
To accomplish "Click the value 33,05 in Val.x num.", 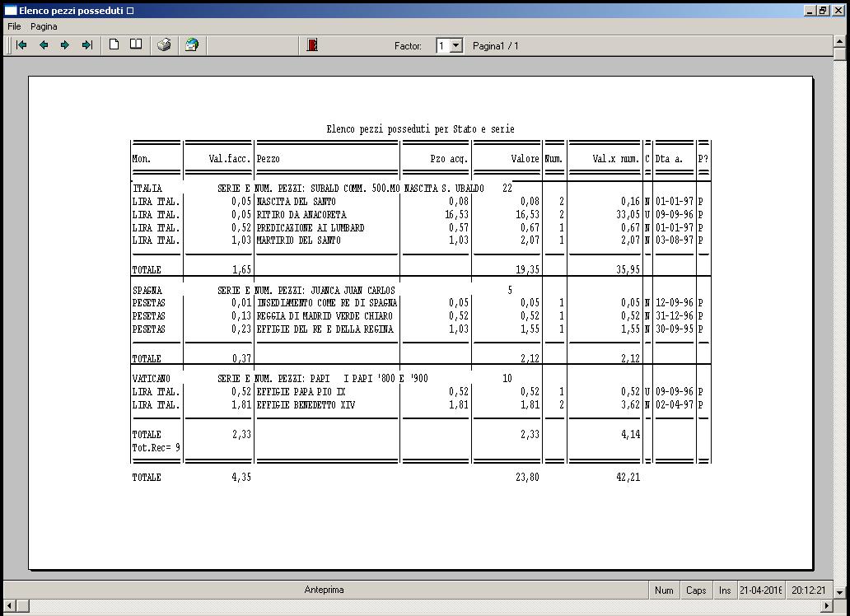I will point(628,214).
